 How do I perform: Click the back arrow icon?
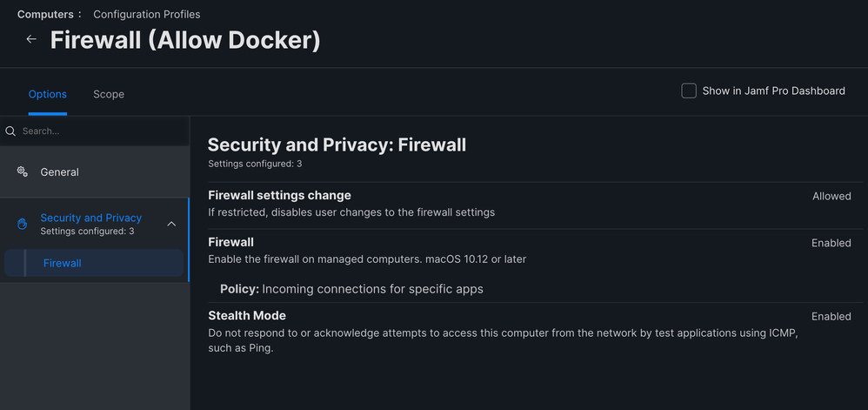(31, 39)
